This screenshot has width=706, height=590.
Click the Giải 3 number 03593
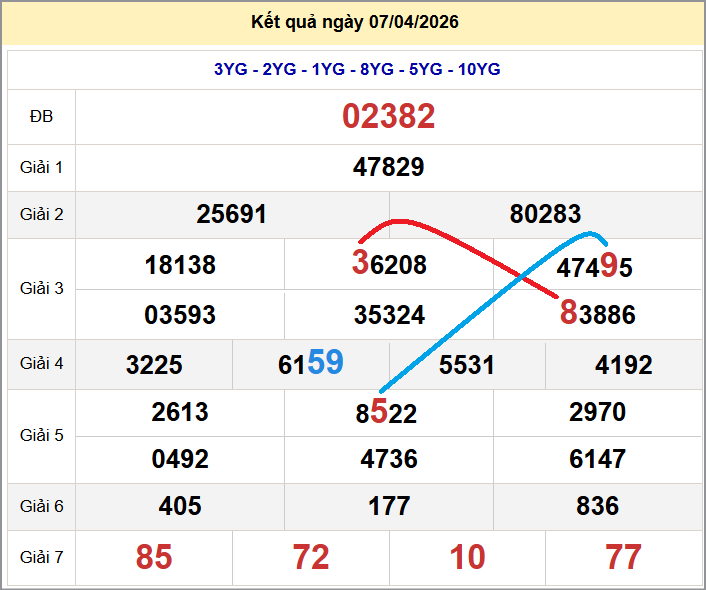tap(180, 315)
